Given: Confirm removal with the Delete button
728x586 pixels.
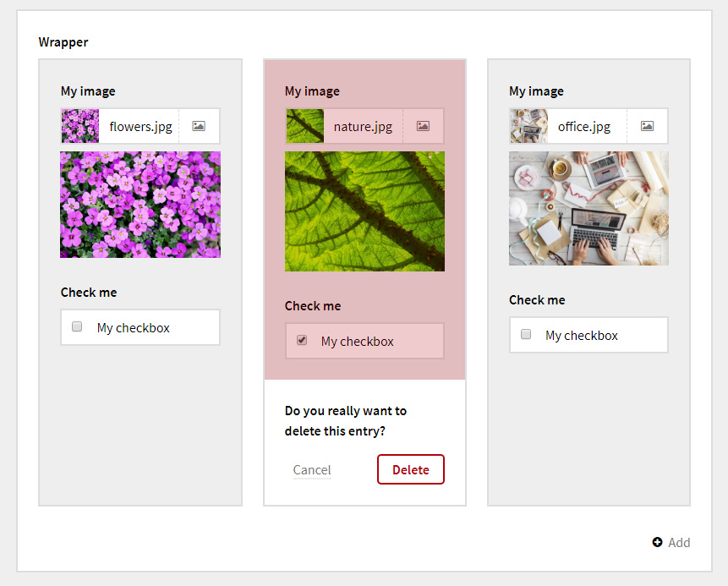Looking at the screenshot, I should click(410, 469).
